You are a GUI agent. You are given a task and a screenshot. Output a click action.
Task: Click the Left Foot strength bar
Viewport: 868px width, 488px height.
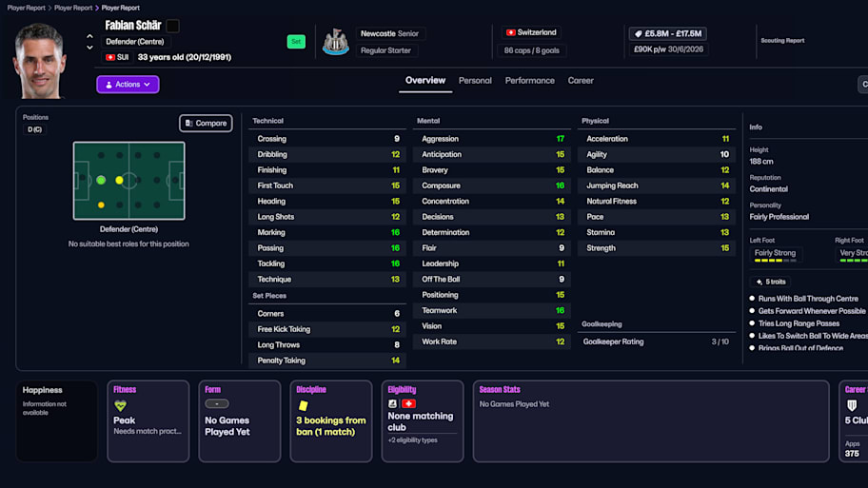(775, 260)
